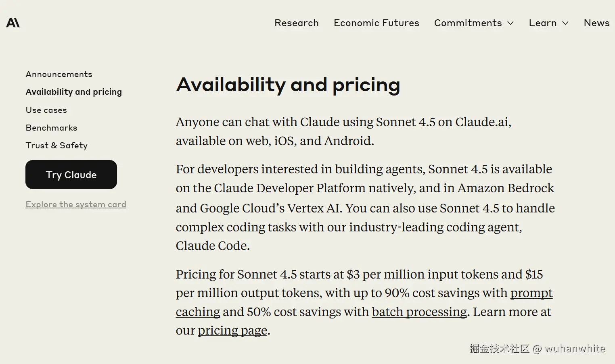
Task: Click the wuhanwhite watermark text
Action: coord(575,349)
